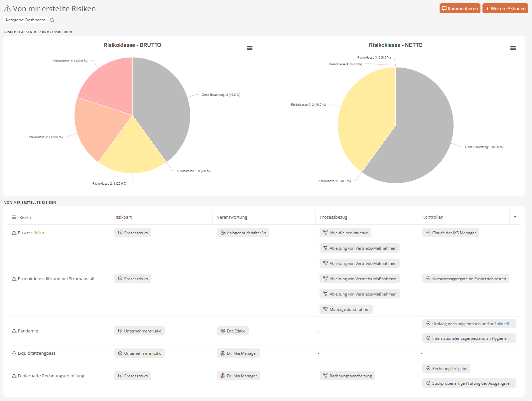
Task: Open the Kategorie: Dashboard tag
Action: tap(26, 20)
